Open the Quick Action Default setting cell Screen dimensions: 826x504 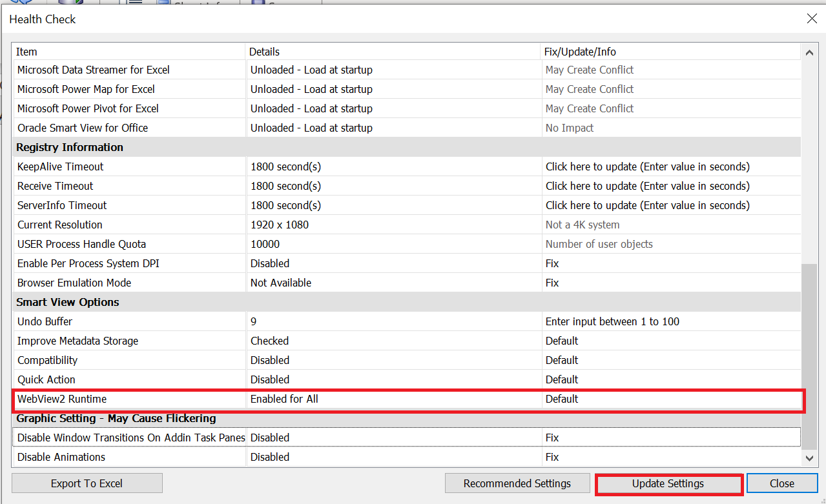coord(562,379)
